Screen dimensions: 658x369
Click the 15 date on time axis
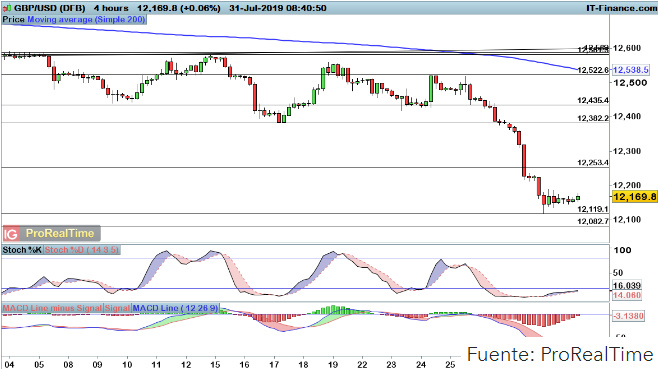pyautogui.click(x=215, y=364)
